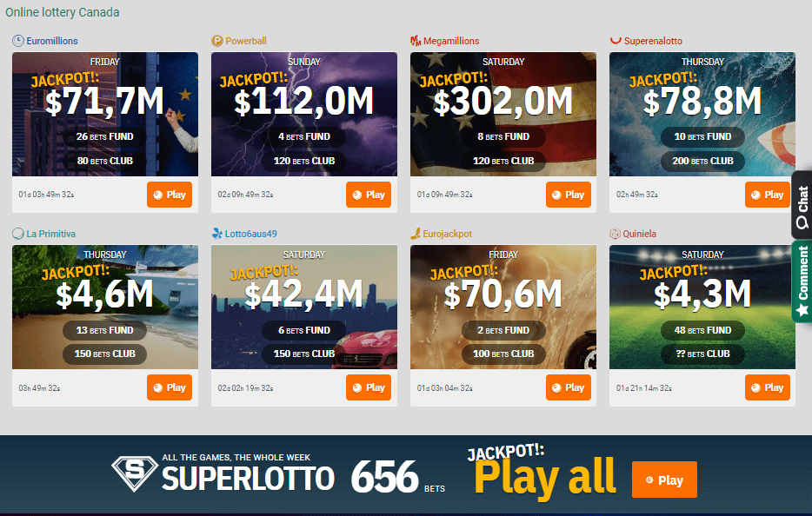Screen dimensions: 812x516
Task: Click the Superlotto shield logo
Action: tap(135, 473)
